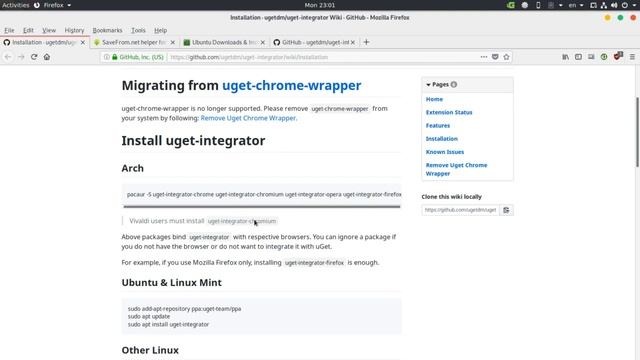Click the 'sudo apt install uget-integrator' line
Viewport: 640px width, 360px height.
[168, 324]
